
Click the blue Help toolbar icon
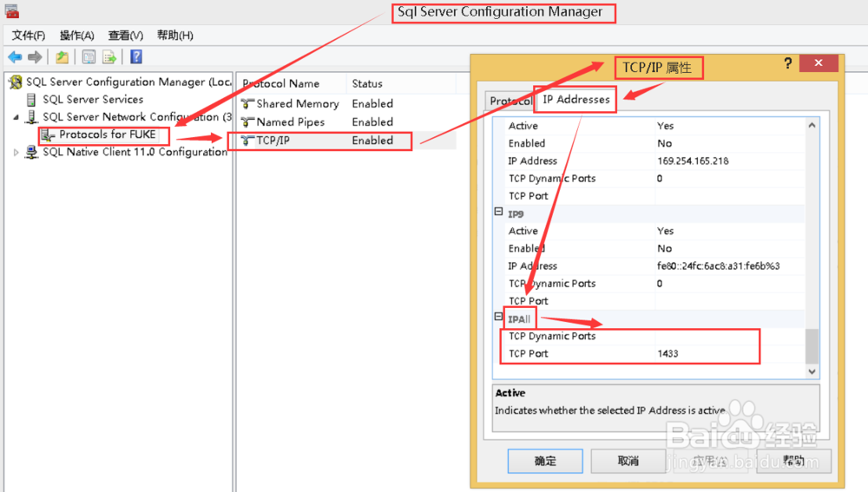coord(136,57)
